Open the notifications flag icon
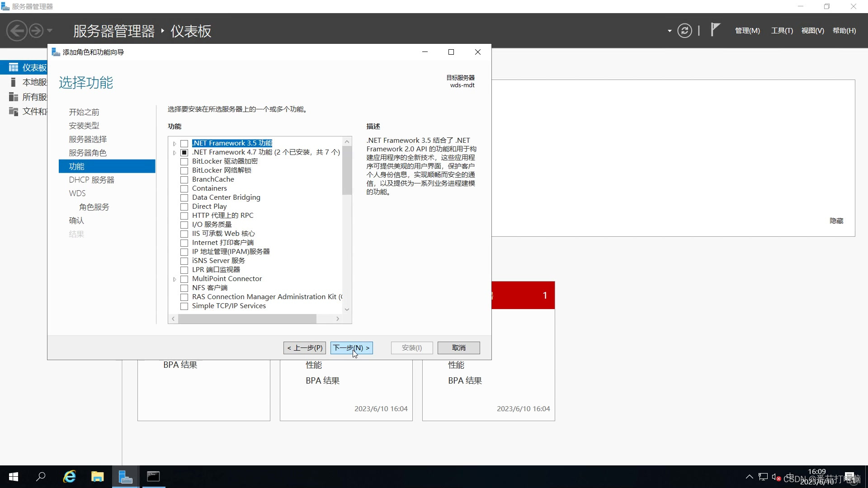 pos(715,30)
